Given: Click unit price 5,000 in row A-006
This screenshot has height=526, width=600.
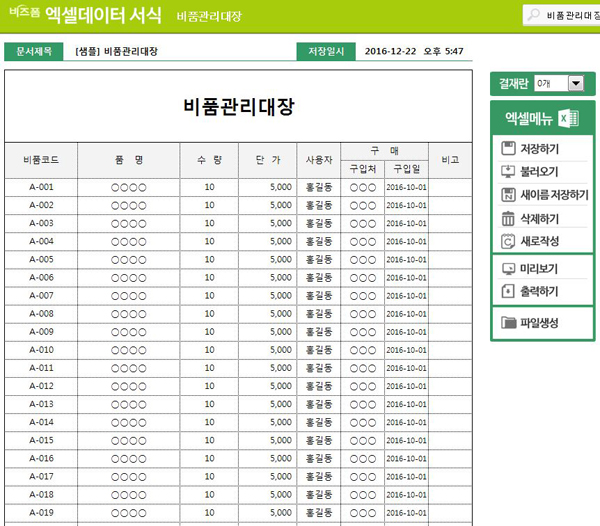Looking at the screenshot, I should click(x=267, y=278).
